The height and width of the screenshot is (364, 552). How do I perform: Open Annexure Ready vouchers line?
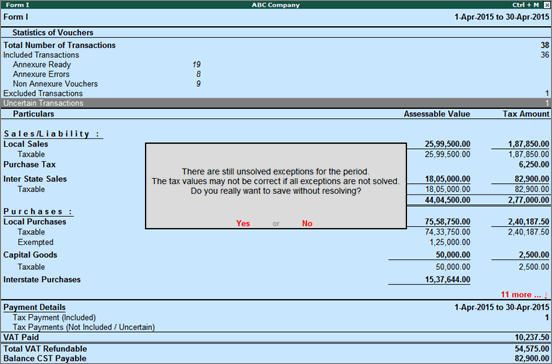276,64
